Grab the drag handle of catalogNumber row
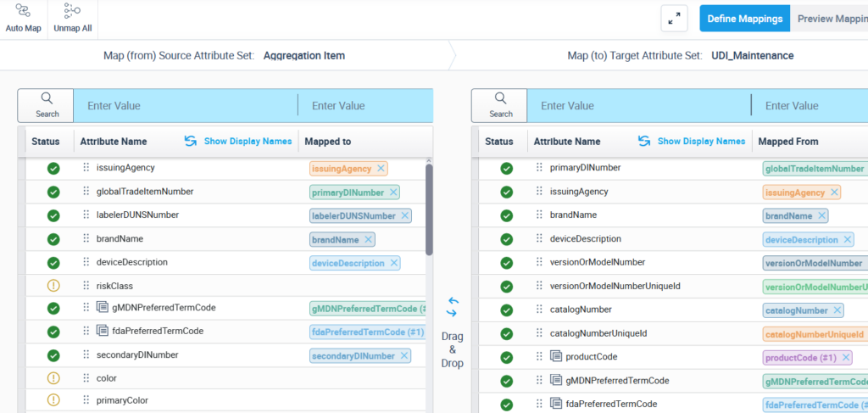This screenshot has height=413, width=868. click(539, 310)
